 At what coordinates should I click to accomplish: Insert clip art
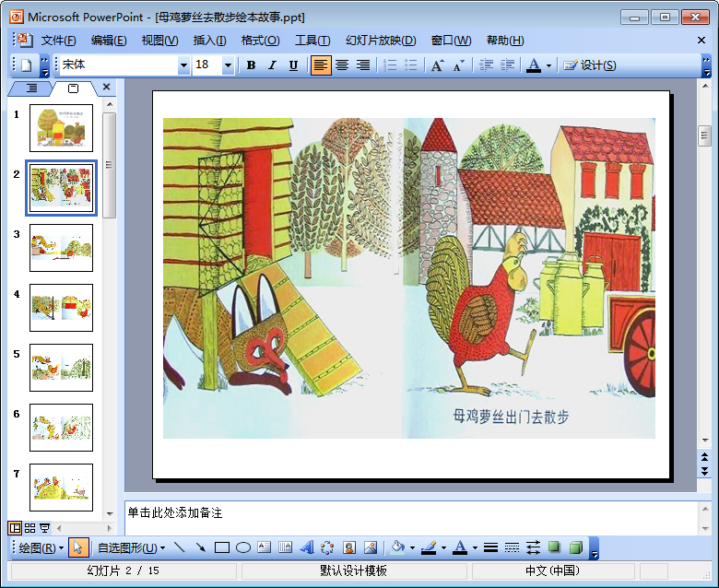click(349, 547)
